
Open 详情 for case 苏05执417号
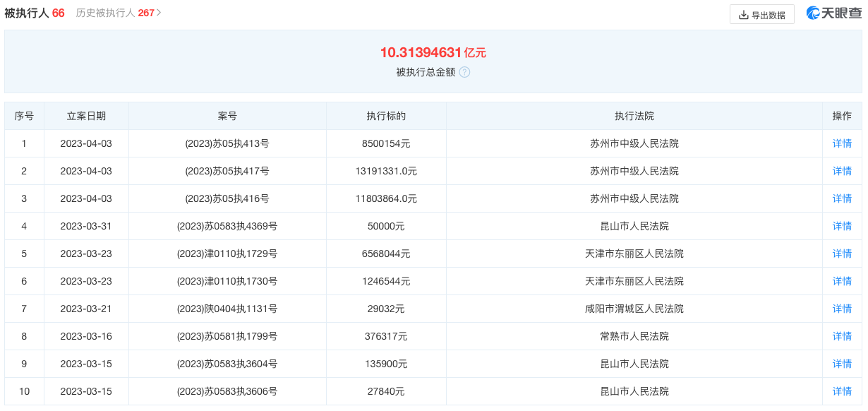[x=842, y=171]
